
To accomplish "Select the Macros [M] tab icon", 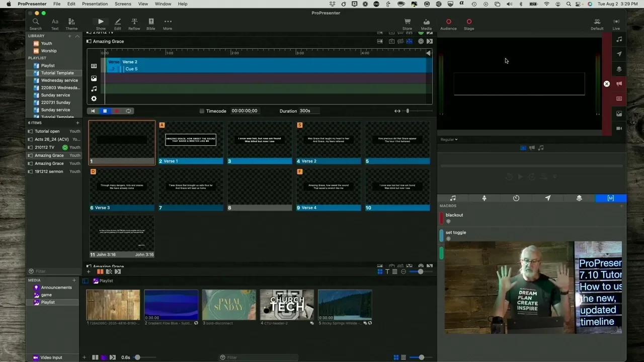I will click(610, 198).
